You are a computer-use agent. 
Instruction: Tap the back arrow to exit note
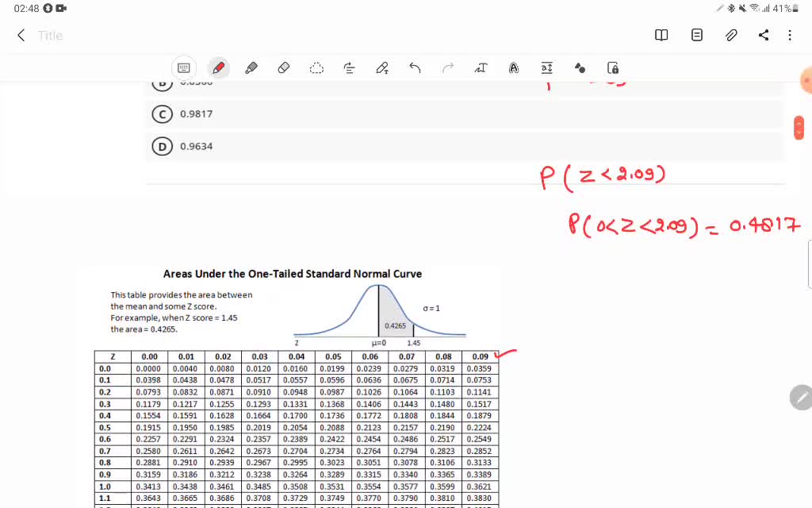(x=20, y=35)
